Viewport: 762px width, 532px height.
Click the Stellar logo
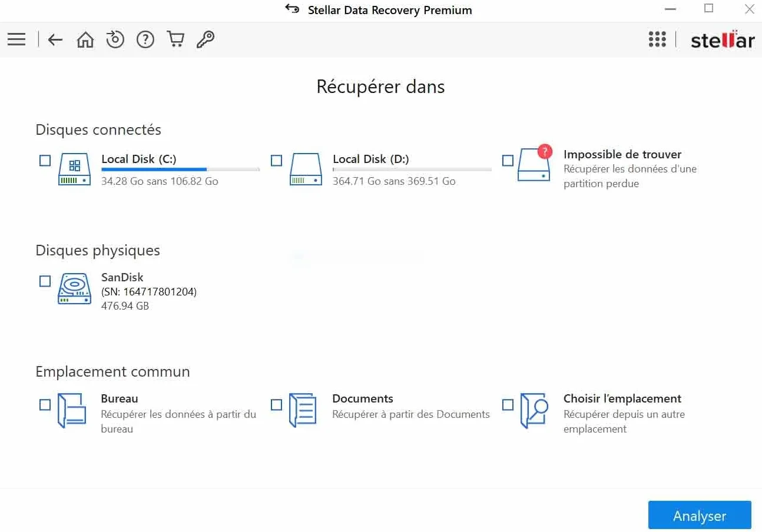click(x=723, y=40)
